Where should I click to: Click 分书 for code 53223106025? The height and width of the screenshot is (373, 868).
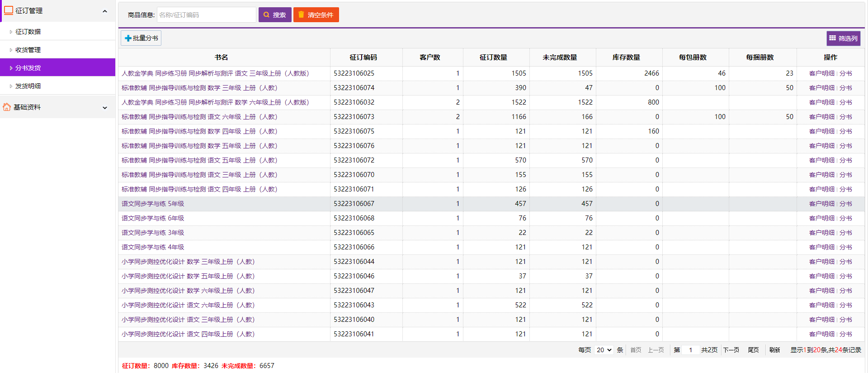(x=846, y=73)
